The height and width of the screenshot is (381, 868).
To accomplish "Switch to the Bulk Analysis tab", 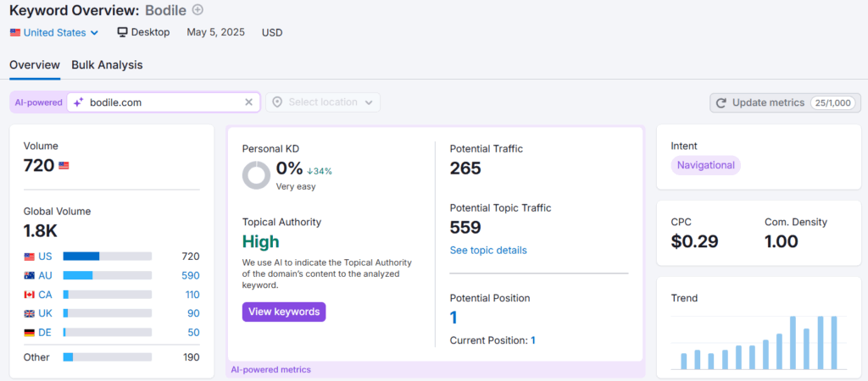I will click(x=107, y=65).
